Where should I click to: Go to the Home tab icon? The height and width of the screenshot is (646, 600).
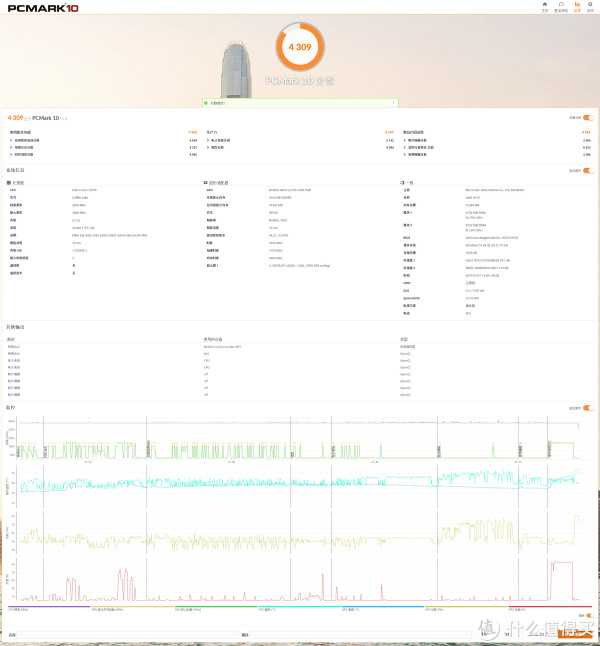[x=545, y=5]
